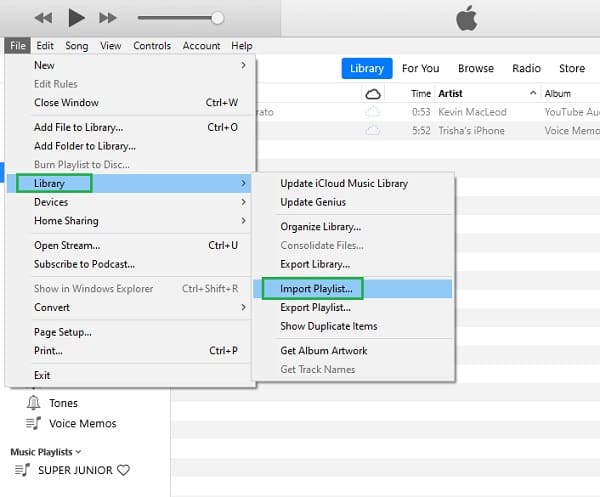Choose Exit from File menu

click(x=130, y=375)
